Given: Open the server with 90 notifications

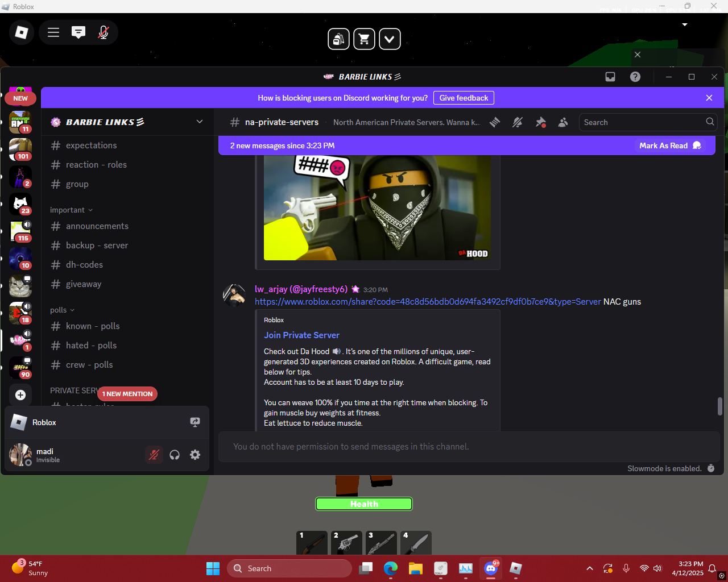Looking at the screenshot, I should tap(20, 368).
